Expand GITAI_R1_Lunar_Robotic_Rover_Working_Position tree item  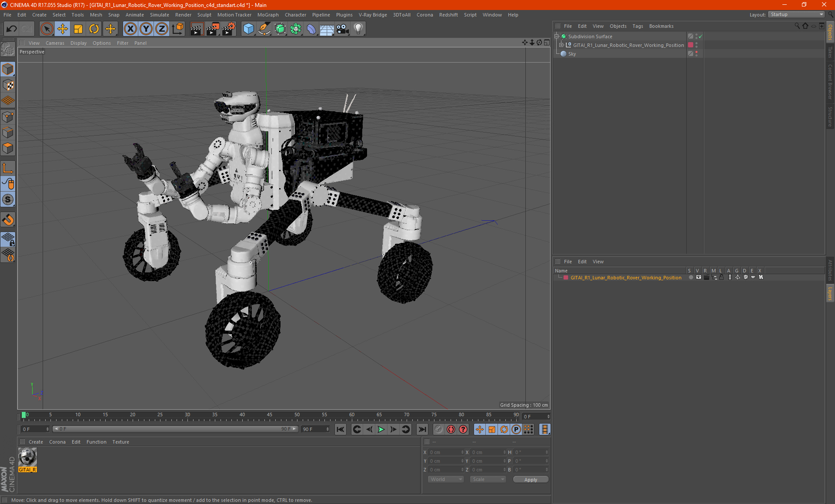[x=561, y=45]
